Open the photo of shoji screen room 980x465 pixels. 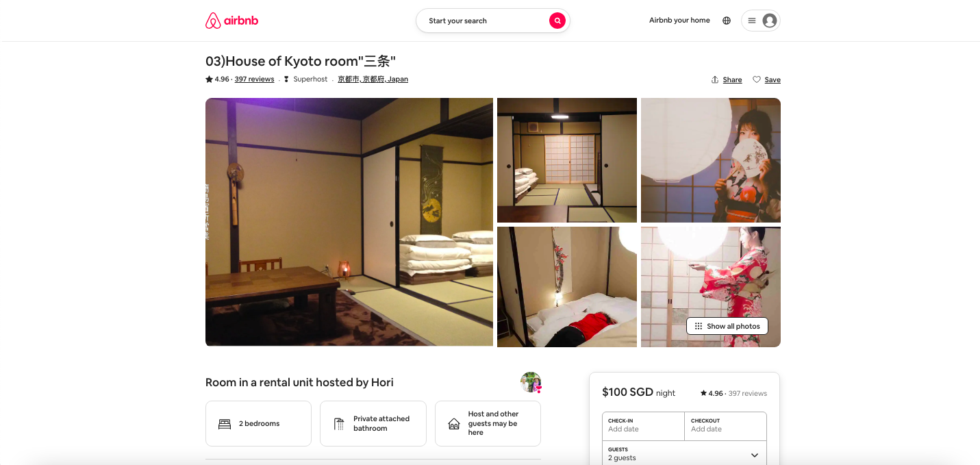click(567, 160)
